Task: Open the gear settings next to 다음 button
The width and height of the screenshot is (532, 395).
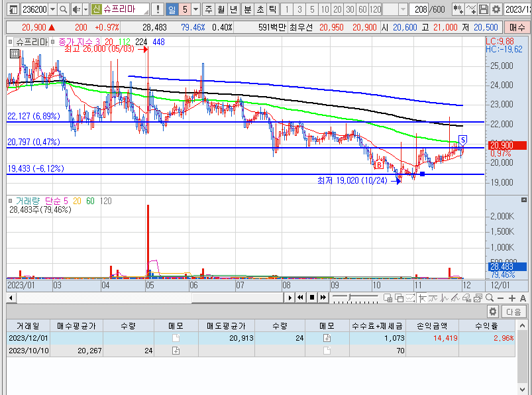Action: 493,311
